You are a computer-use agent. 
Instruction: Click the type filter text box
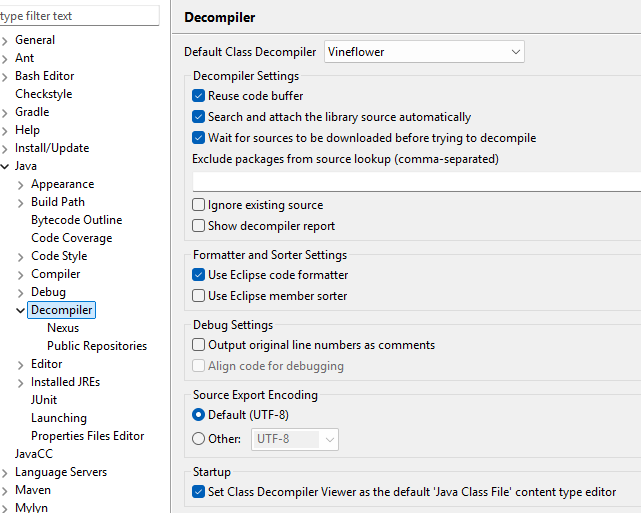[x=78, y=16]
